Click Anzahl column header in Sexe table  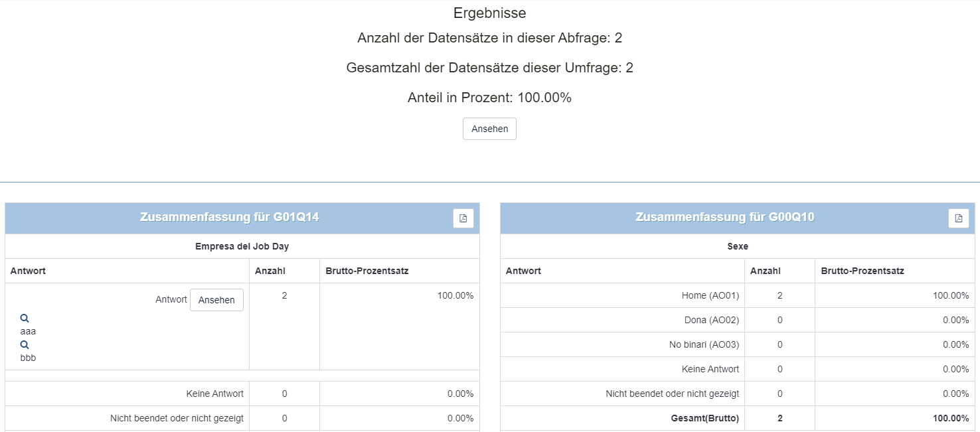pos(765,271)
